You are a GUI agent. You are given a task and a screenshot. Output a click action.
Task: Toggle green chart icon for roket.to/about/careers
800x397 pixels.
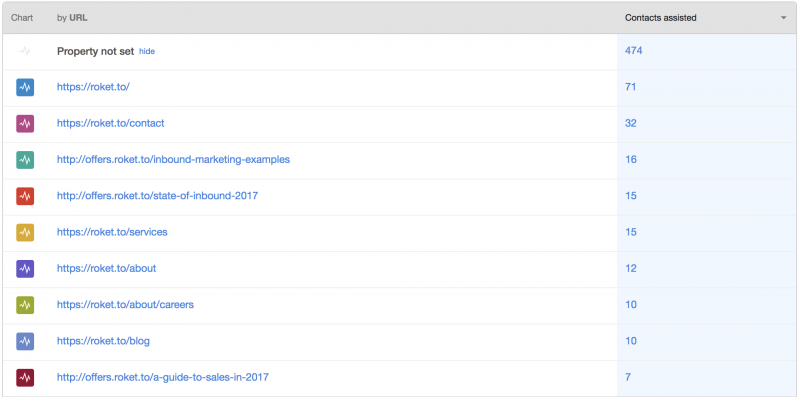(25, 305)
